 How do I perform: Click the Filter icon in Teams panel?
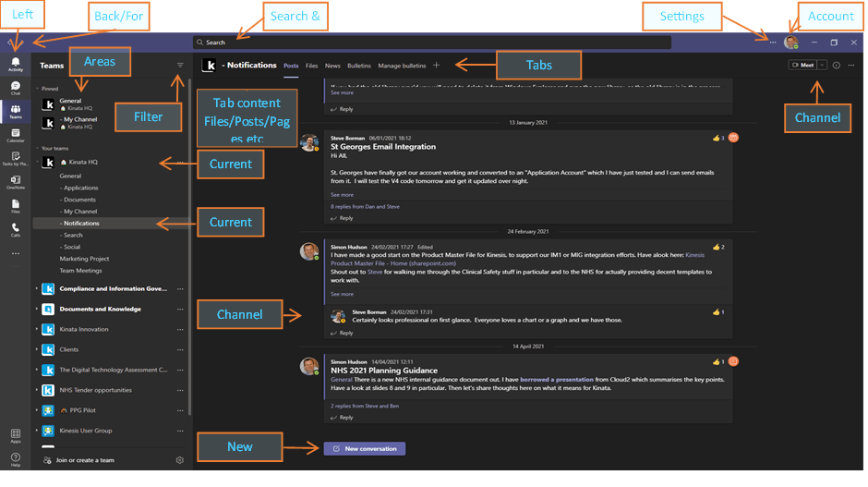click(x=180, y=66)
